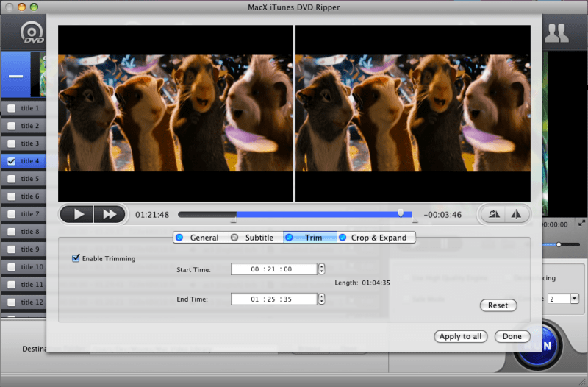Screen dimensions: 588x387
Task: Uncheck Enable Trimming checkbox
Action: (x=76, y=258)
